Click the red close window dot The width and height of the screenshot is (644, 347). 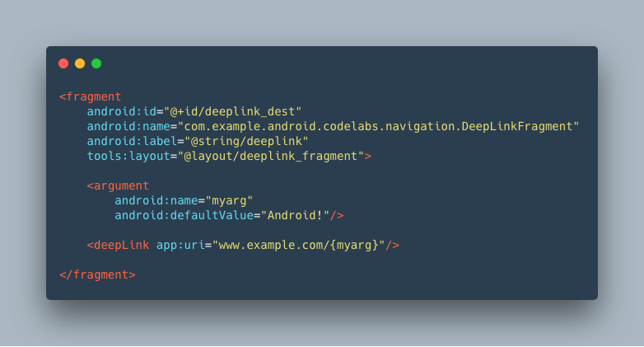pos(63,63)
